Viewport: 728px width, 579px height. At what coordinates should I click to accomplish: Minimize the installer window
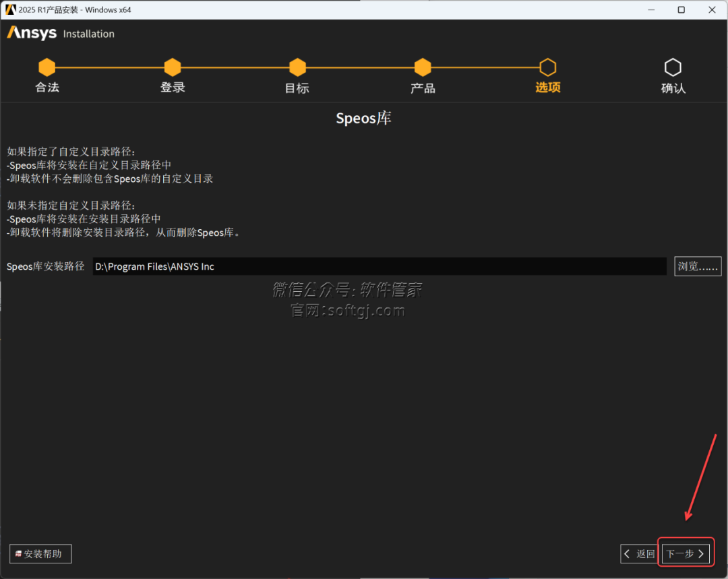[651, 9]
